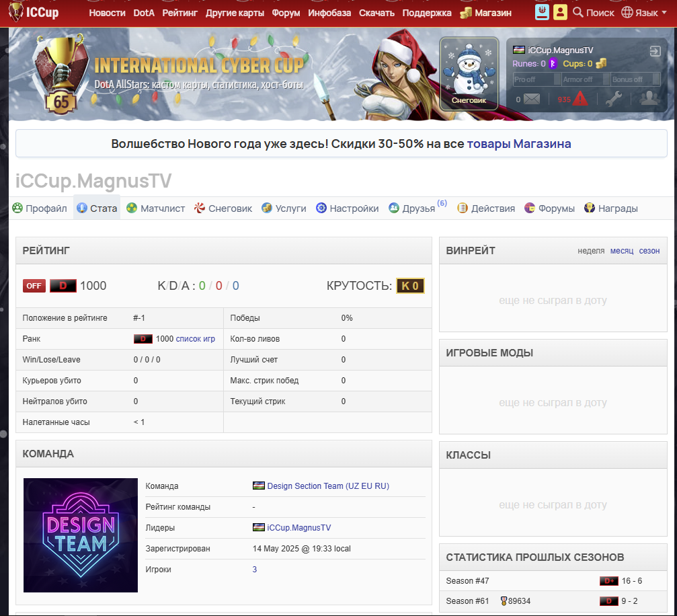Screen dimensions: 677x616
Task: Click the iCCup.MagnusTV page heading
Action: coord(93,181)
